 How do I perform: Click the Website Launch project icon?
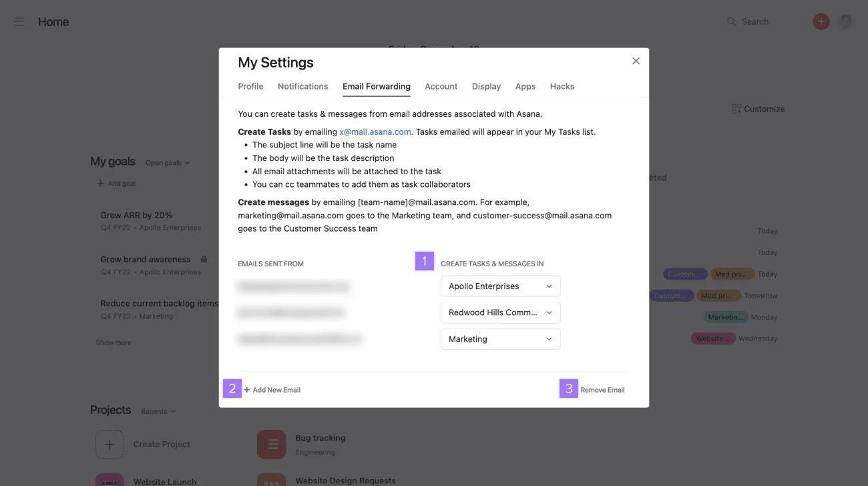click(110, 479)
